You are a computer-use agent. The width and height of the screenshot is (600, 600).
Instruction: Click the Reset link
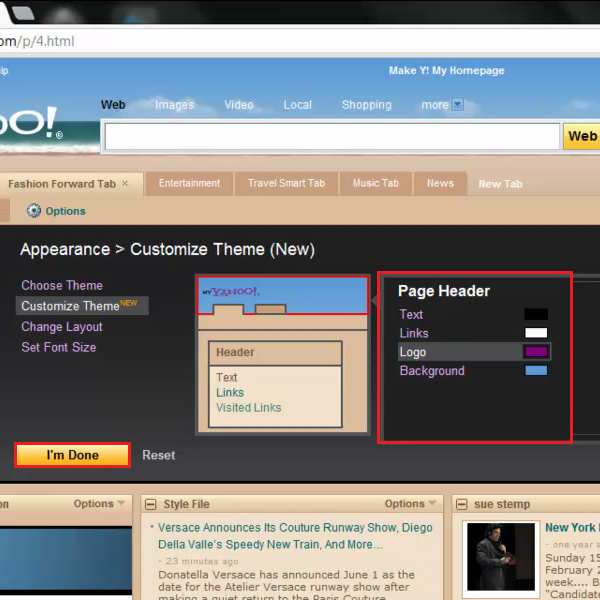click(x=159, y=455)
